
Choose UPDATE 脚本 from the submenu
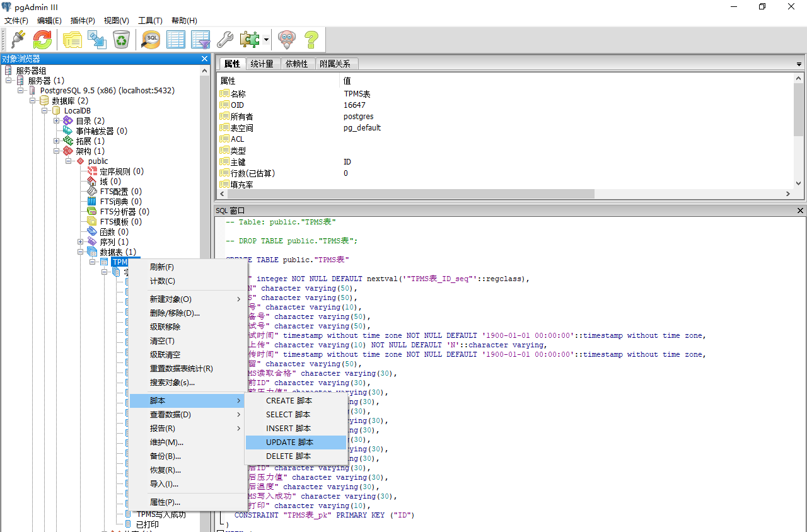[296, 442]
